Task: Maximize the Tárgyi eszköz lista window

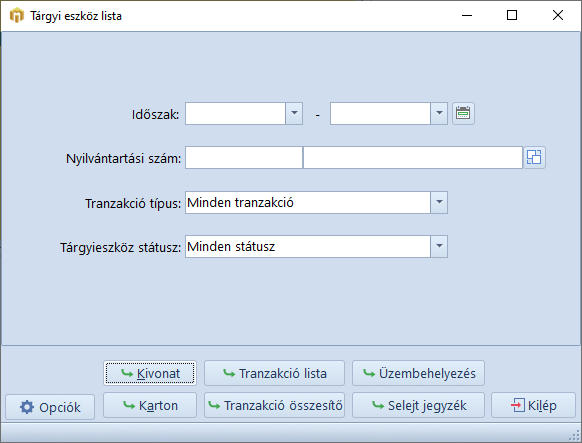Action: 512,16
